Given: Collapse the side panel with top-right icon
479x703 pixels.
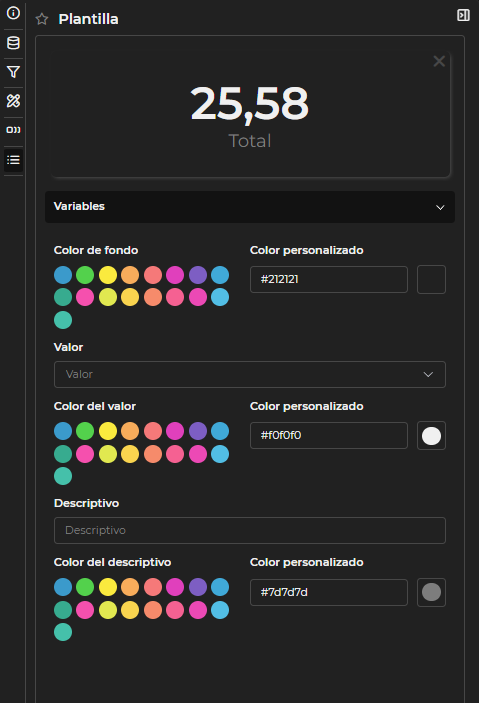Looking at the screenshot, I should coord(463,15).
